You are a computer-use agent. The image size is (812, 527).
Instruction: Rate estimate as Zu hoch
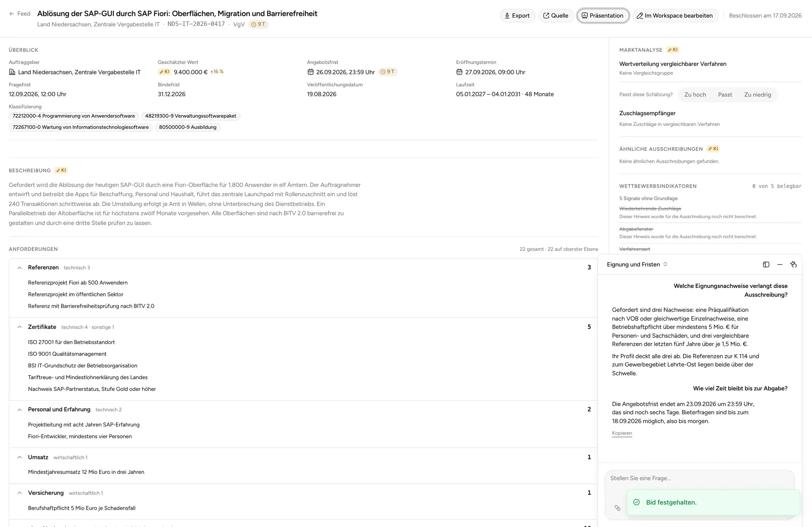click(x=695, y=95)
